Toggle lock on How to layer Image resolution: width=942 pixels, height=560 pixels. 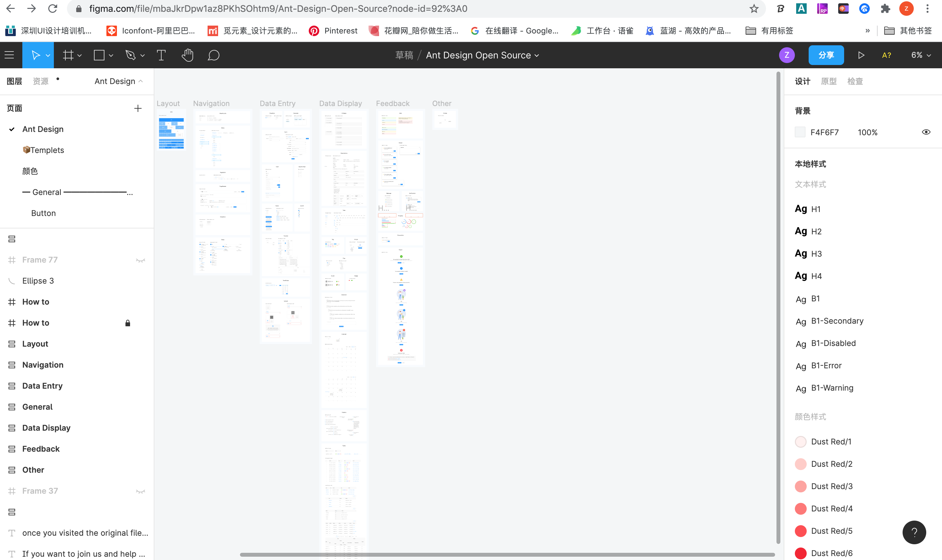coord(127,323)
